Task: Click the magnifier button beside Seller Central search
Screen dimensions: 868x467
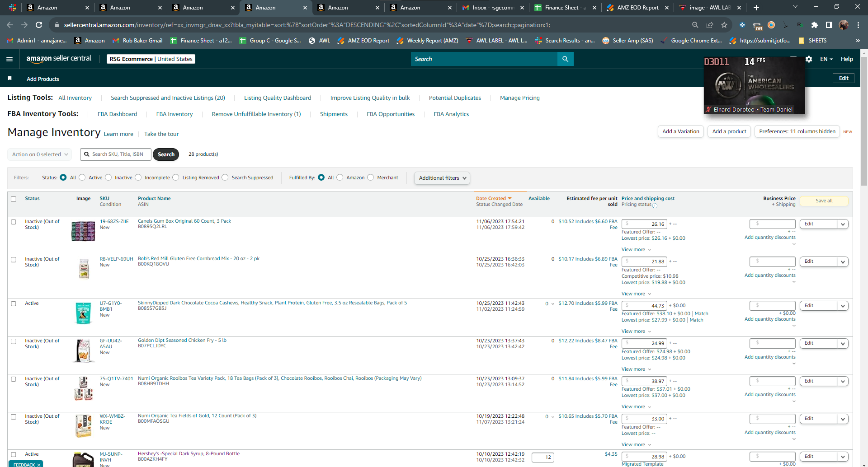Action: (x=565, y=59)
